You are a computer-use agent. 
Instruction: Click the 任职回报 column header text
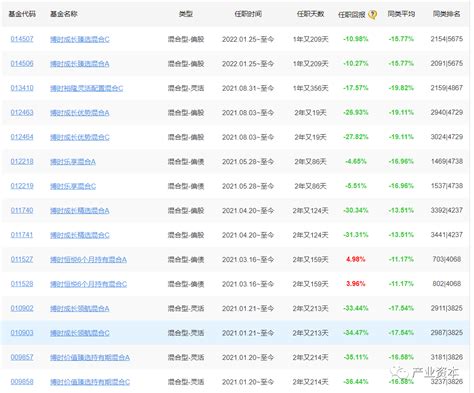point(352,15)
